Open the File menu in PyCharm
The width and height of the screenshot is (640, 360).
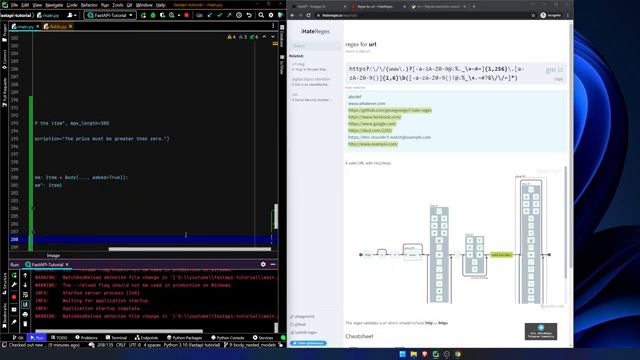(x=14, y=5)
